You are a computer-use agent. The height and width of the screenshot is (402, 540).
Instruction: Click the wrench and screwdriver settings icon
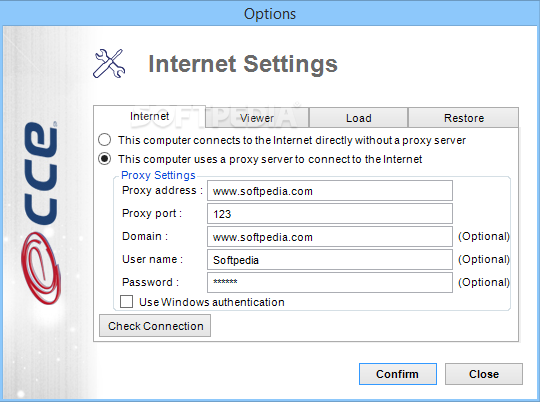click(109, 63)
